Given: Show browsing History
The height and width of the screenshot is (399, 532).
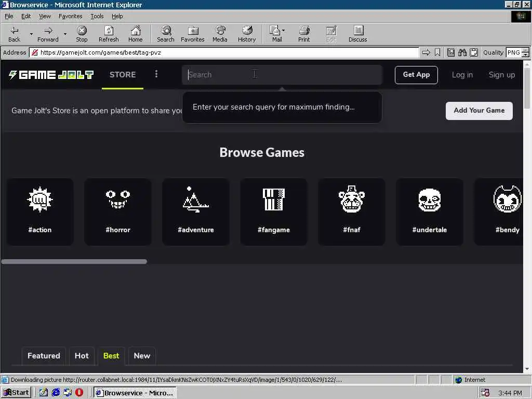Looking at the screenshot, I should pos(247,34).
